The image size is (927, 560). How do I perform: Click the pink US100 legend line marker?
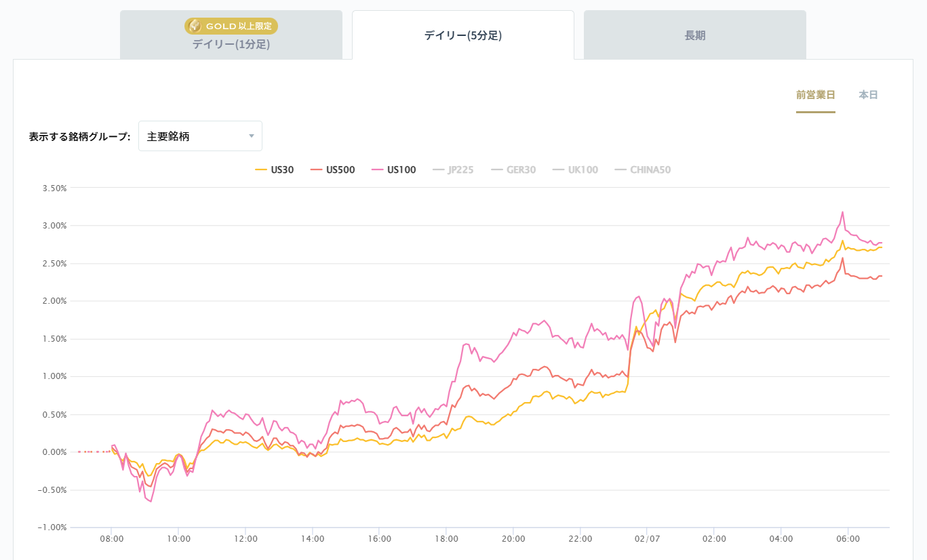click(x=377, y=170)
